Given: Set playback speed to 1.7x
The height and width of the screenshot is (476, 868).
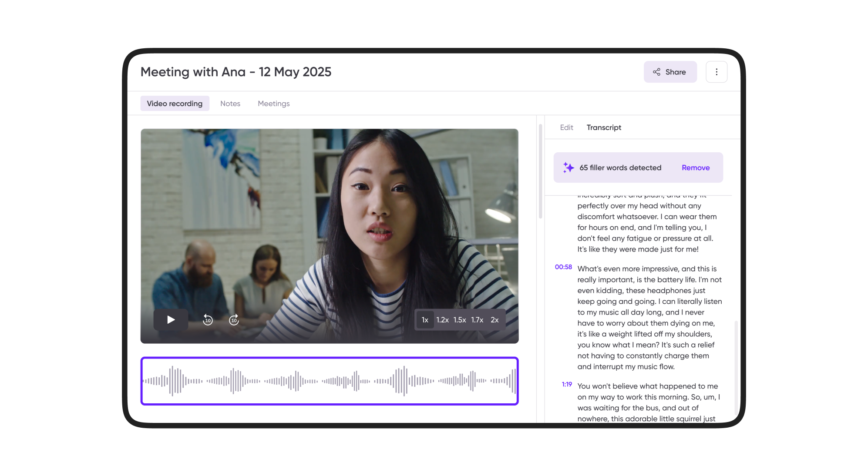Looking at the screenshot, I should pos(477,320).
